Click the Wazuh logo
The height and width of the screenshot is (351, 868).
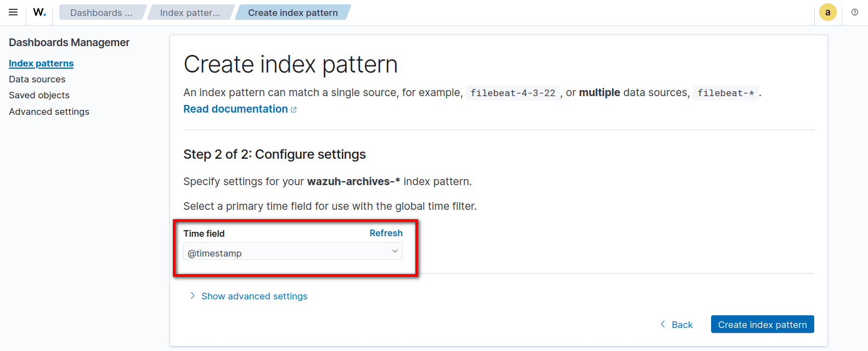coord(40,12)
